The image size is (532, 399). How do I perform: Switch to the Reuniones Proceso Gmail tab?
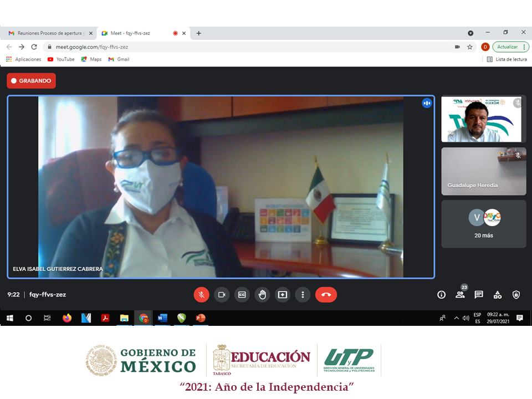(x=50, y=33)
